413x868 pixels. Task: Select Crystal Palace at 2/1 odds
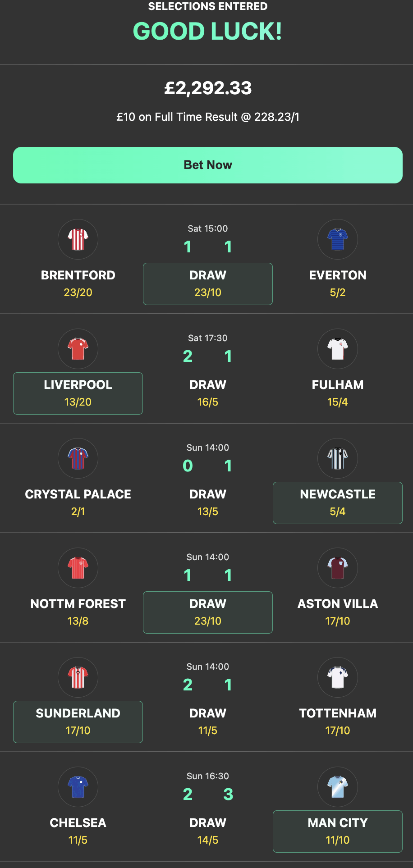[x=78, y=502]
